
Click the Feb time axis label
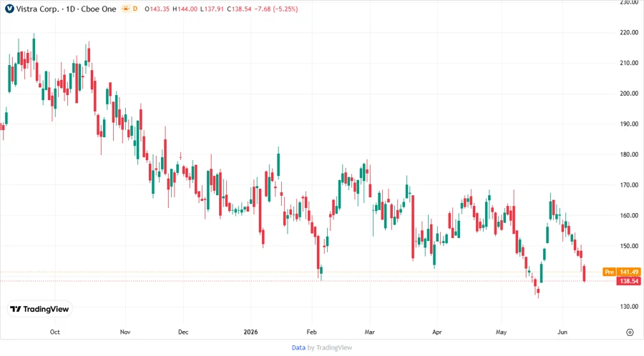tap(311, 332)
